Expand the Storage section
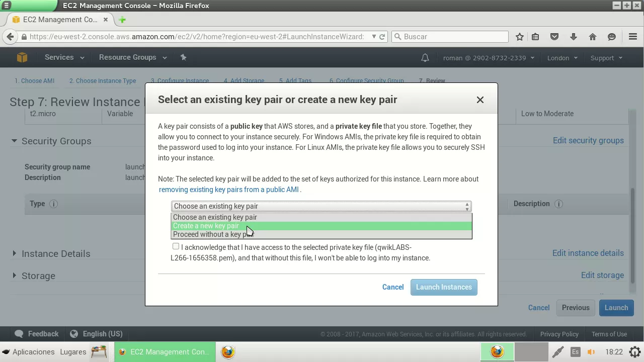 click(x=14, y=276)
